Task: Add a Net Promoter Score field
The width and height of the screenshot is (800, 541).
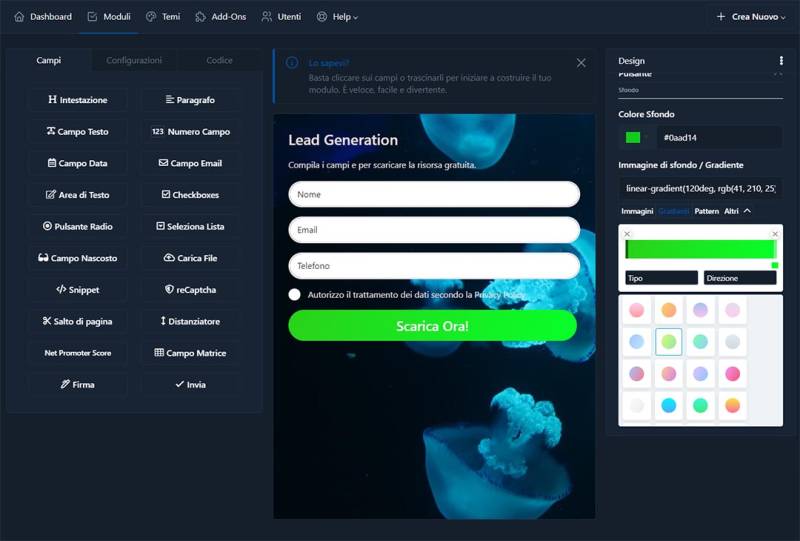Action: pyautogui.click(x=78, y=353)
